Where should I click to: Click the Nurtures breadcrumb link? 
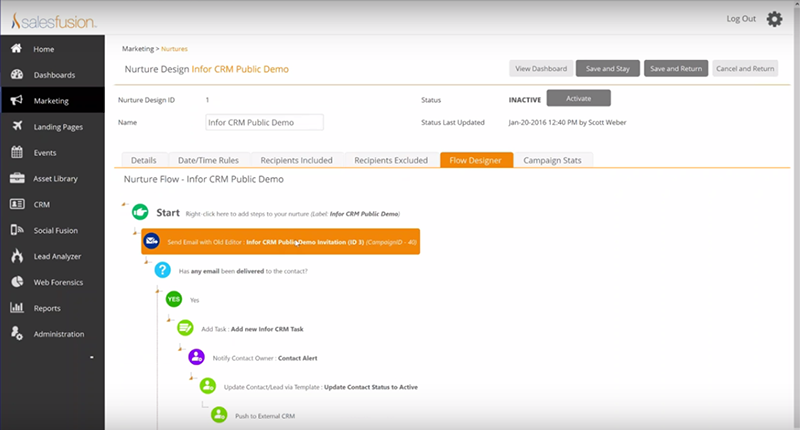coord(174,48)
